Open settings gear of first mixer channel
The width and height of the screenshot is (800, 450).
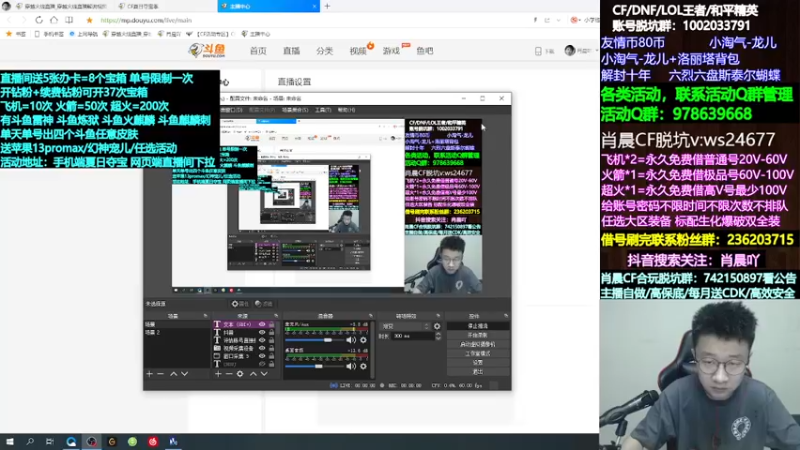[x=363, y=340]
